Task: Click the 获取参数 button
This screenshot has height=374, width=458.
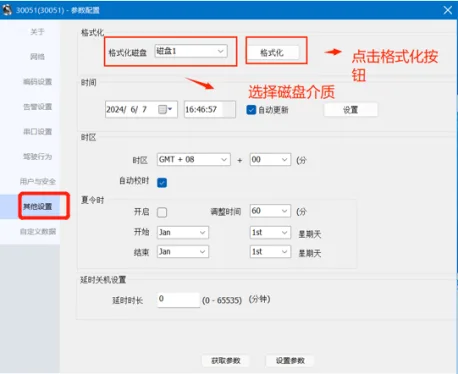Action: pyautogui.click(x=226, y=361)
